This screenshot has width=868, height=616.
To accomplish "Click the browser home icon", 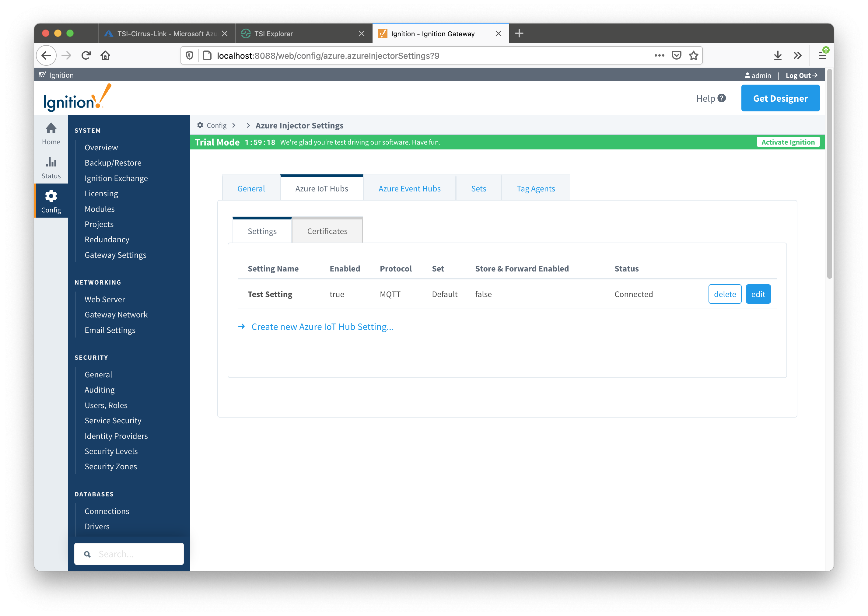I will point(105,56).
